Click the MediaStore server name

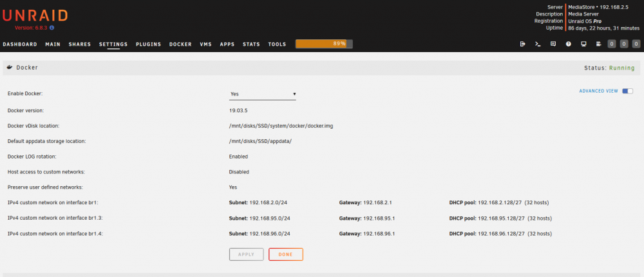[580, 7]
